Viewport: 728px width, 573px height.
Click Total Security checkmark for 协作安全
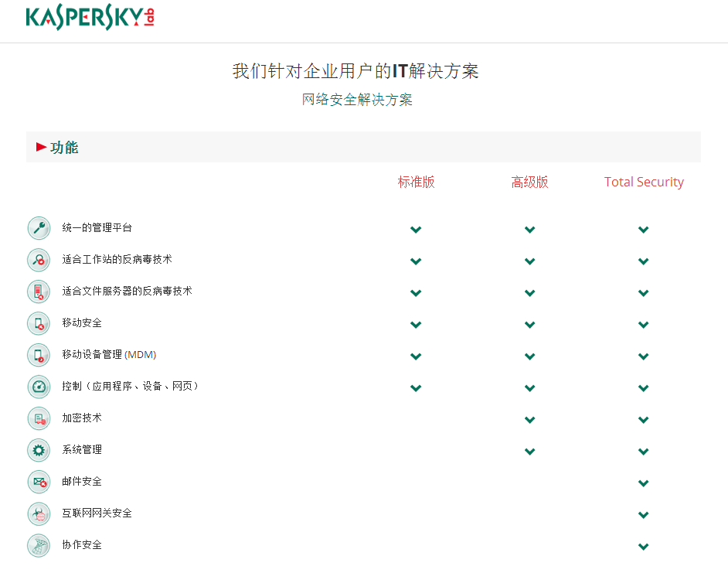pos(644,547)
